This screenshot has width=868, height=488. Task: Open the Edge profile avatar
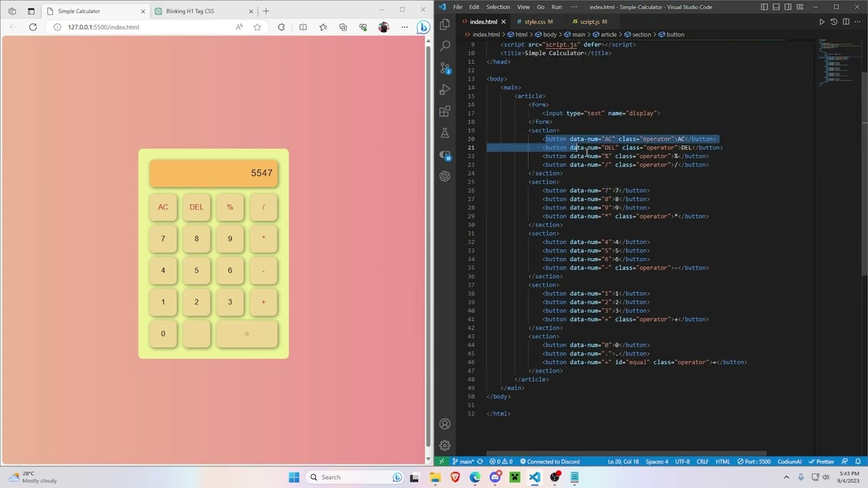(384, 27)
